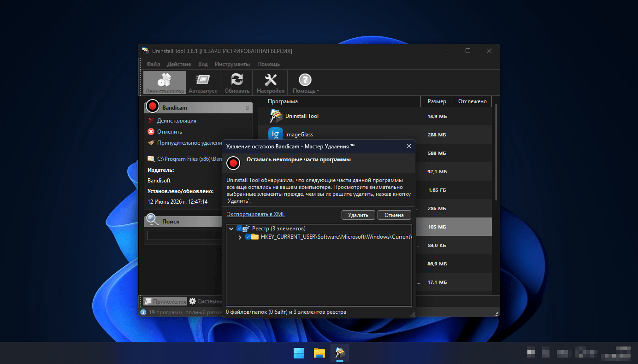Click the Деинсталляция link in sidebar
Viewport: 638px width, 364px height.
177,121
